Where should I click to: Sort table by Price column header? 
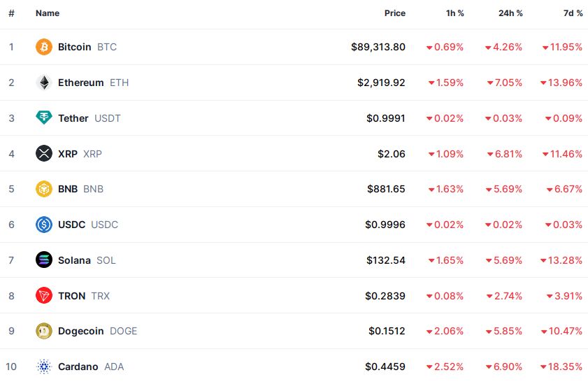pos(394,13)
